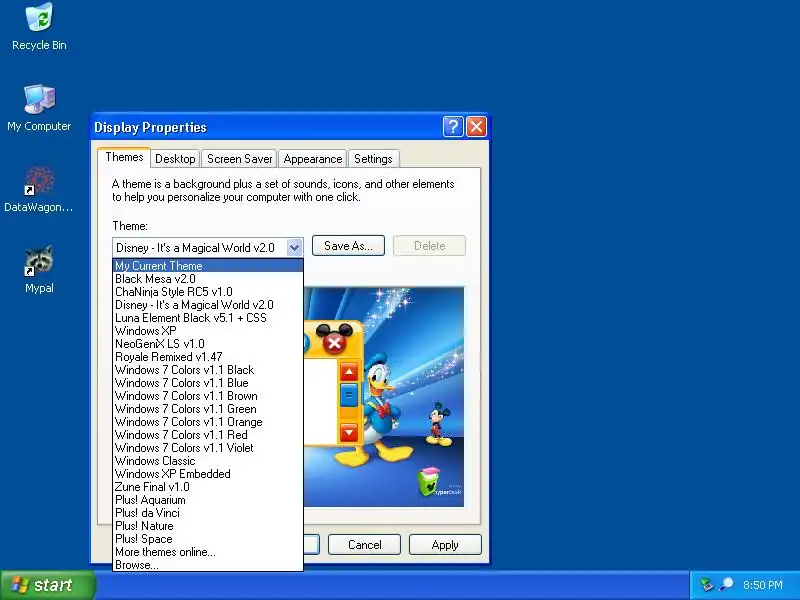
Task: Select Luna Element Black v5.1 + CSS
Action: point(208,318)
